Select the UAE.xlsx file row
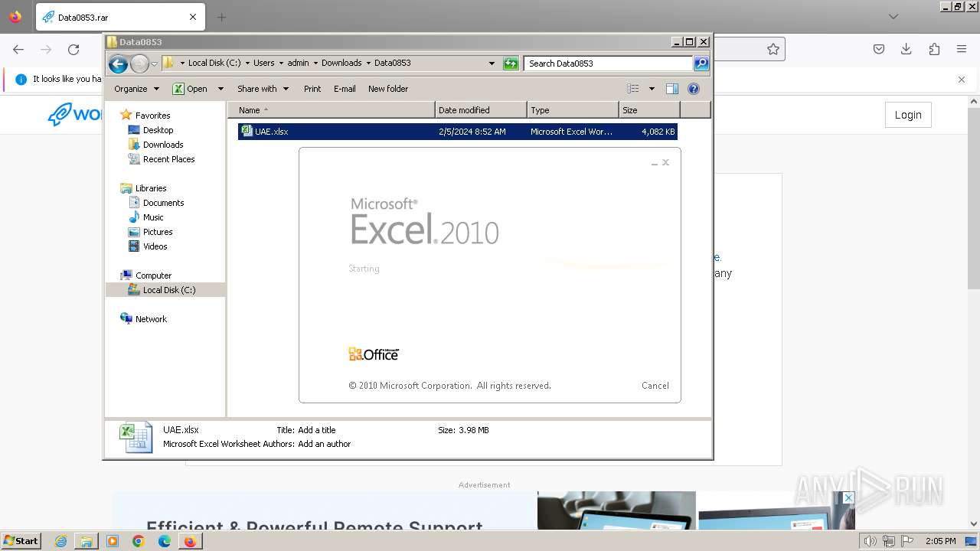This screenshot has width=980, height=551. coord(457,132)
